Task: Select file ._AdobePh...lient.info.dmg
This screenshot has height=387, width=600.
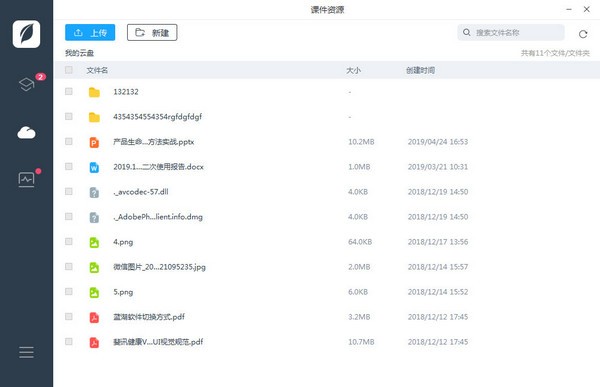Action: (x=158, y=217)
